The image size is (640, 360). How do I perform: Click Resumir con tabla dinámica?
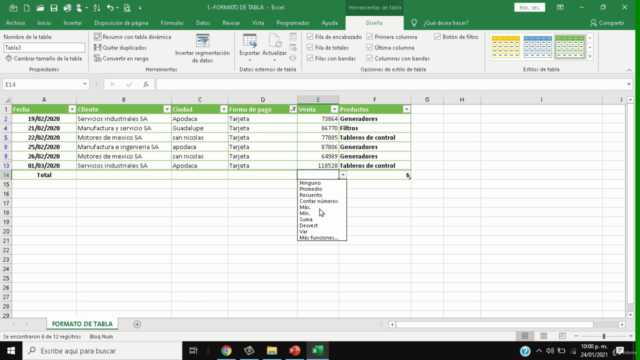[x=133, y=37]
